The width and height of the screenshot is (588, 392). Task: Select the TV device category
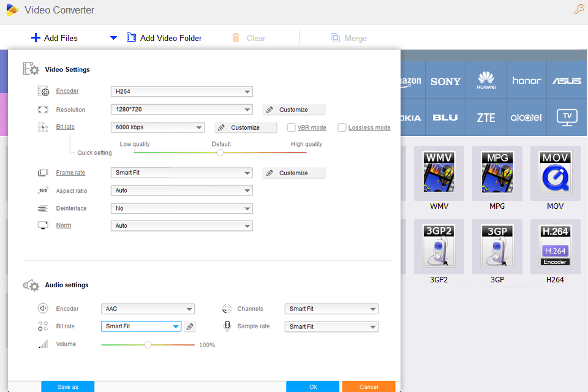[x=567, y=118]
